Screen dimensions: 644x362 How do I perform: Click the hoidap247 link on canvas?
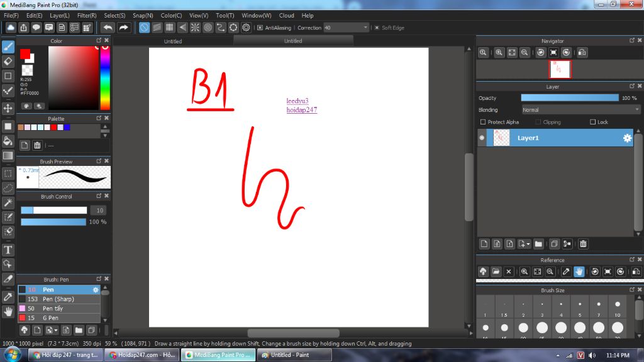click(302, 110)
